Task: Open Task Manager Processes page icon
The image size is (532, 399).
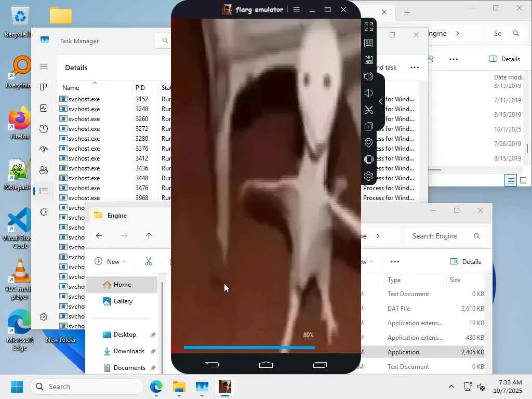Action: [44, 87]
